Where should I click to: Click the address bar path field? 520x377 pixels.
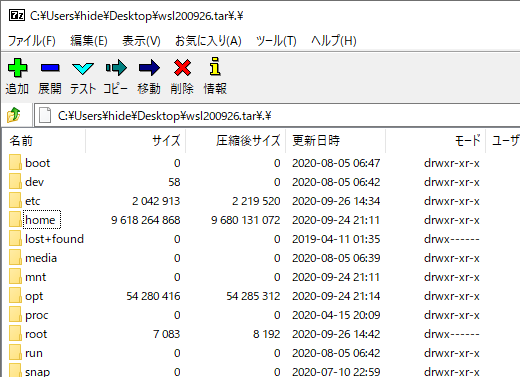[x=277, y=115]
